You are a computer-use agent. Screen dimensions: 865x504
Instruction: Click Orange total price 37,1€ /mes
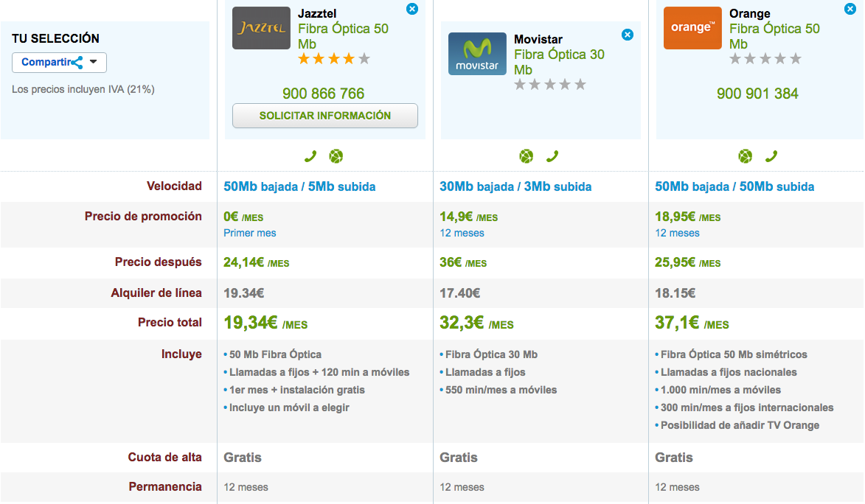coord(692,323)
